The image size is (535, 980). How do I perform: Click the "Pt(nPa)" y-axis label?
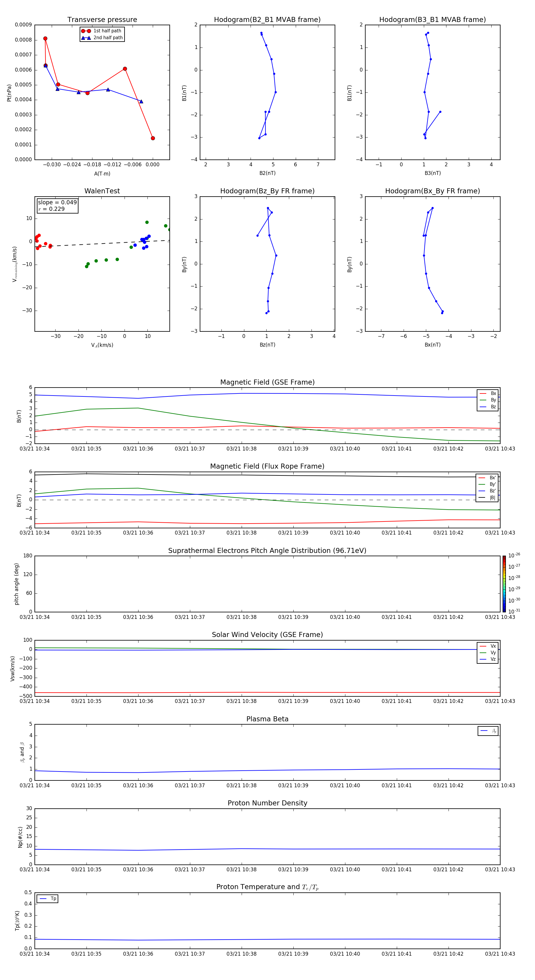(x=9, y=93)
